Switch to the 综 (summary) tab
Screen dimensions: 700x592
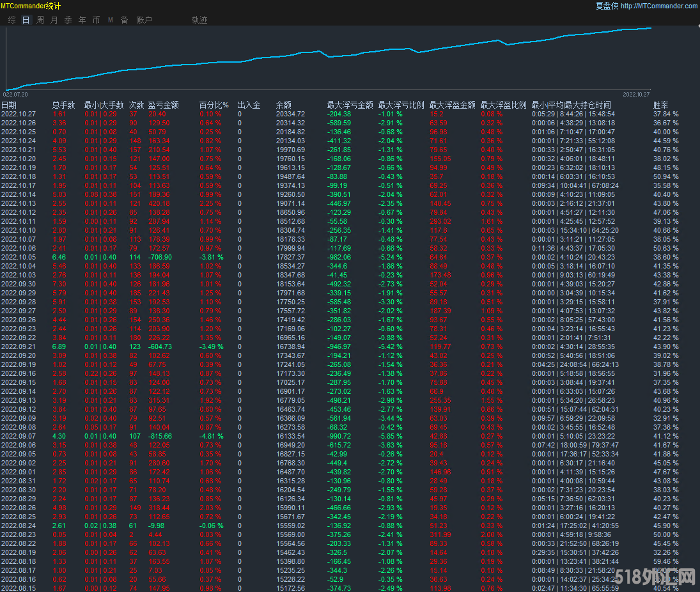(12, 20)
